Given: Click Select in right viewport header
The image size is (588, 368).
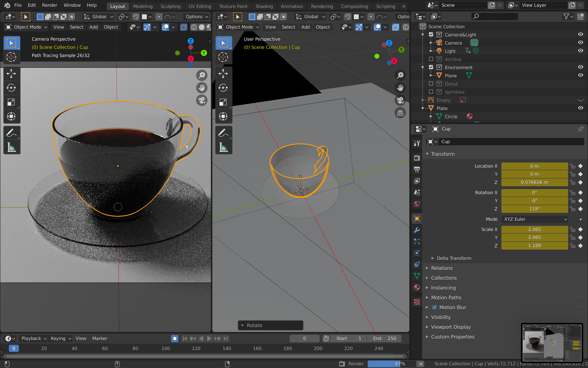Looking at the screenshot, I should 288,27.
